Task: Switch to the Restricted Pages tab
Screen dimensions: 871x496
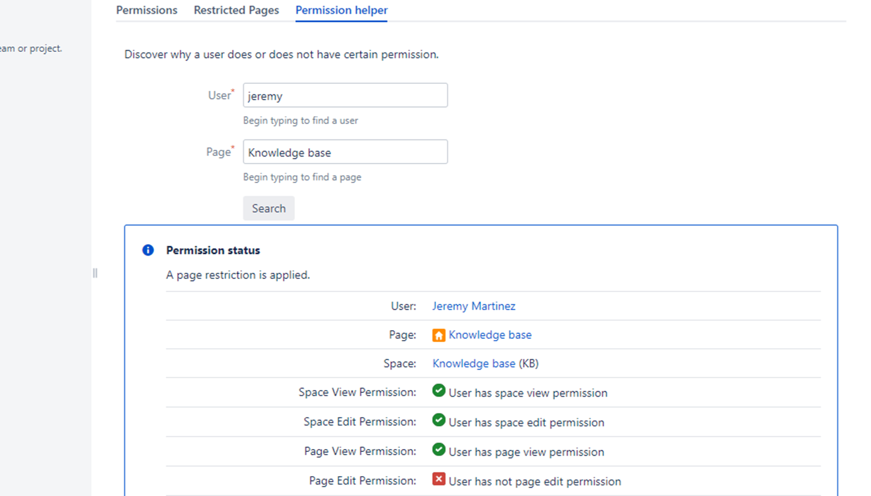Action: click(236, 10)
